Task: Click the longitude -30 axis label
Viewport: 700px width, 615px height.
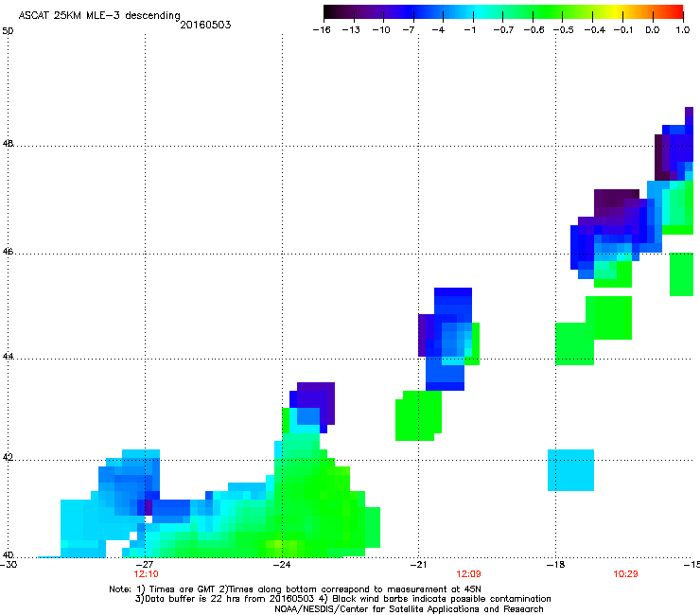Action: point(9,565)
